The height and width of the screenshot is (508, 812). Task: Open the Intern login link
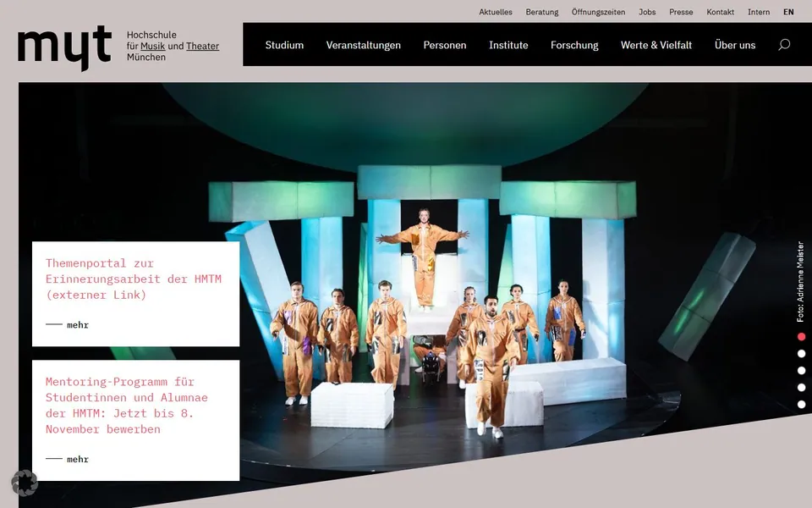coord(759,12)
